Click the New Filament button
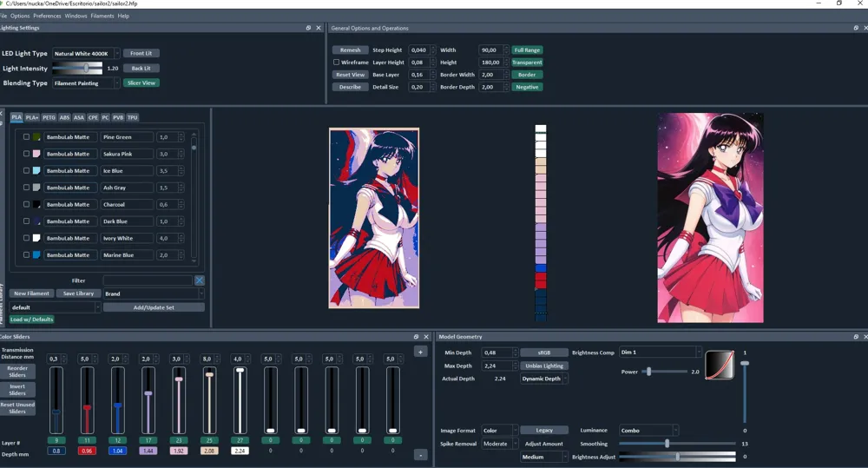This screenshot has height=468, width=868. (x=31, y=293)
